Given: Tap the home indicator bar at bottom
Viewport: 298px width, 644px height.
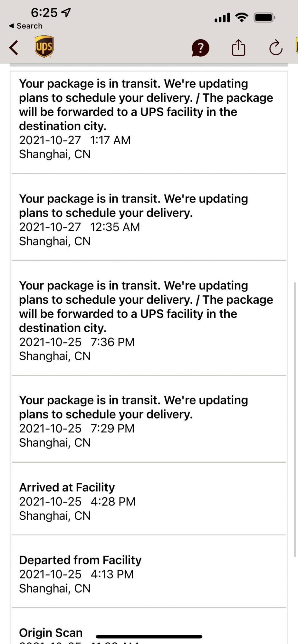Looking at the screenshot, I should (149, 636).
